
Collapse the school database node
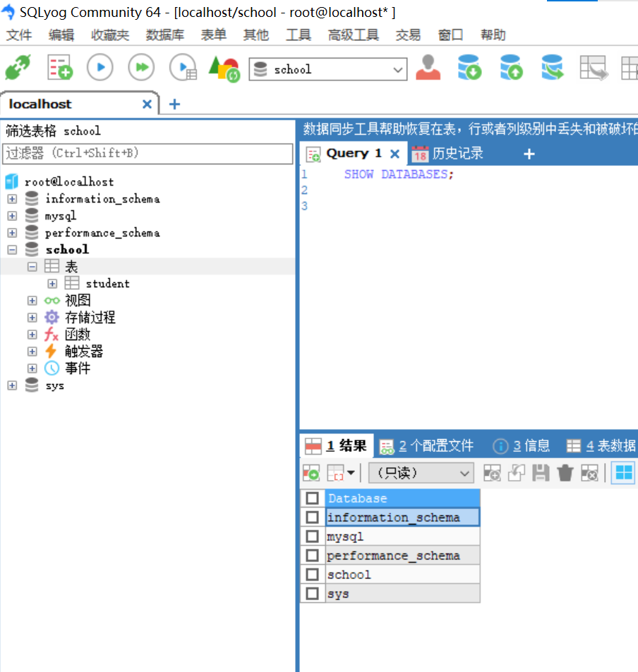click(12, 249)
